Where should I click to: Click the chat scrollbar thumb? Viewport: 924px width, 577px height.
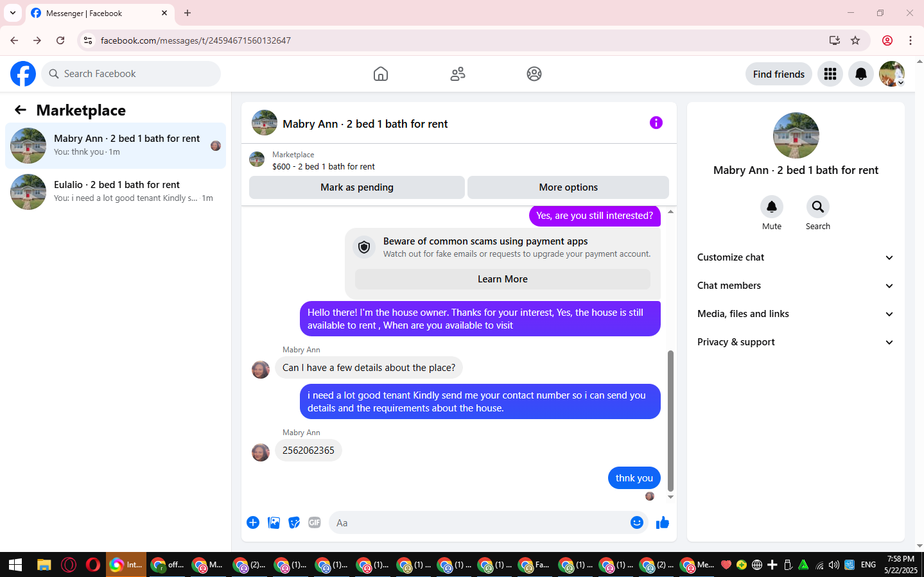point(670,420)
